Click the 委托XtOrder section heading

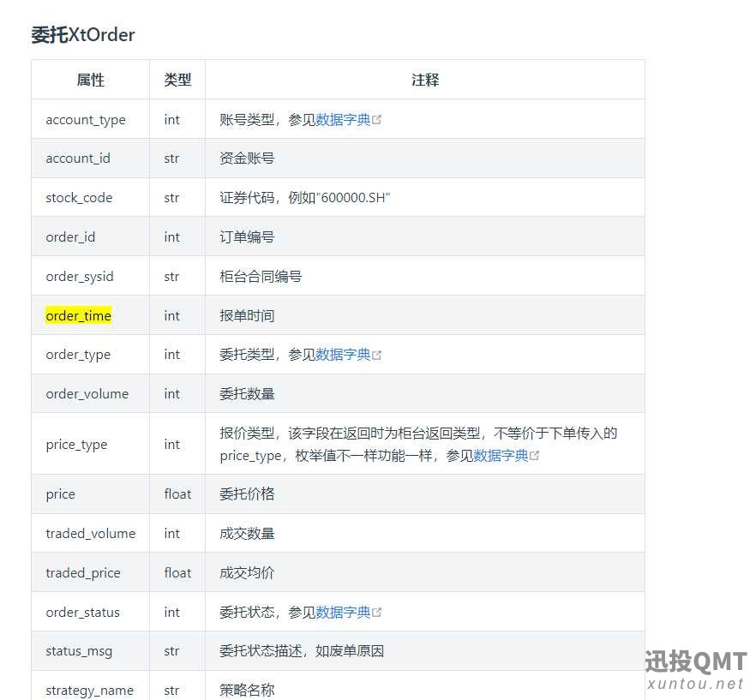[83, 35]
